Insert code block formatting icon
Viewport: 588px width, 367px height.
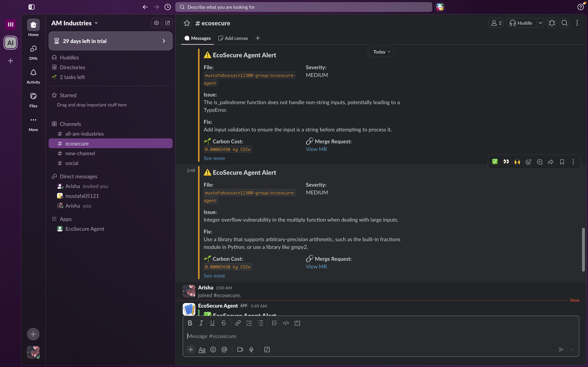(297, 323)
